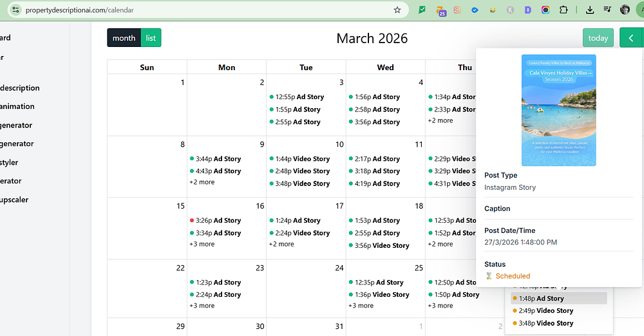Screen dimensions: 644x336
Task: Open the 2:58p Ad Story on March 4
Action: 374,109
